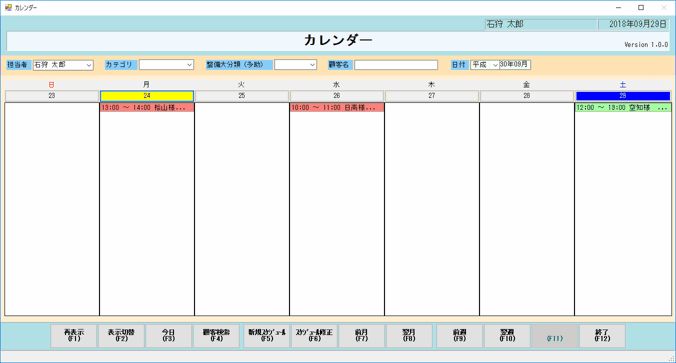The width and height of the screenshot is (676, 363).
Task: Click the 2018年09月29日 date display
Action: tap(638, 24)
